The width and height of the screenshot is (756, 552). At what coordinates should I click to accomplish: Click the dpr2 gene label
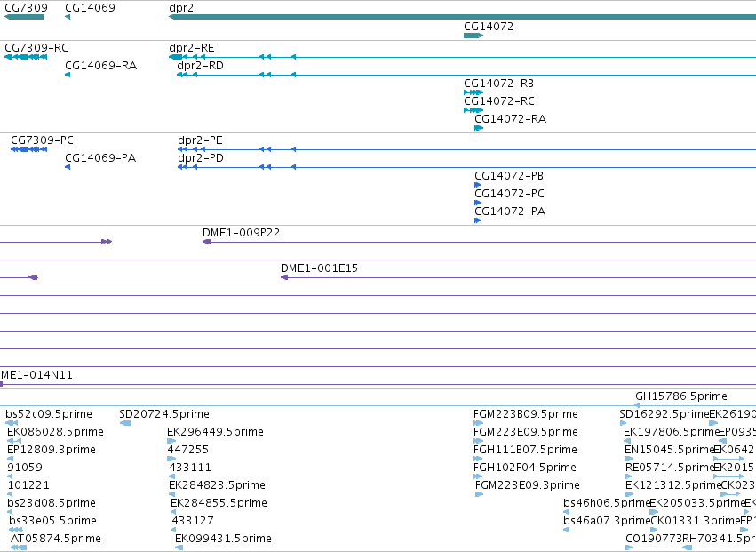coord(181,8)
